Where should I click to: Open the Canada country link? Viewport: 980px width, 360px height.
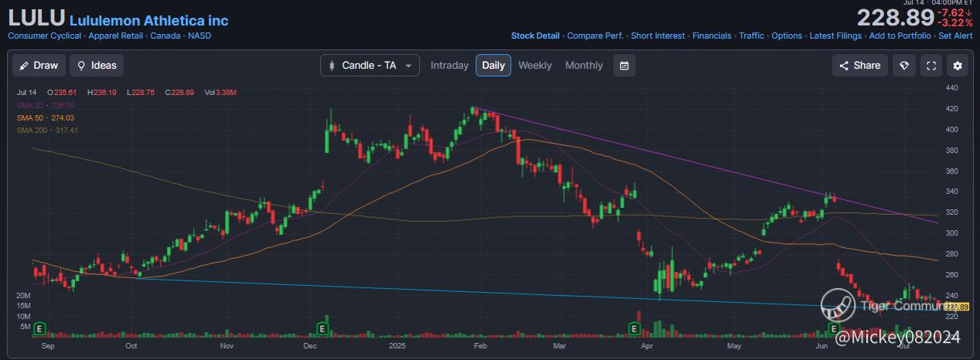pos(166,36)
